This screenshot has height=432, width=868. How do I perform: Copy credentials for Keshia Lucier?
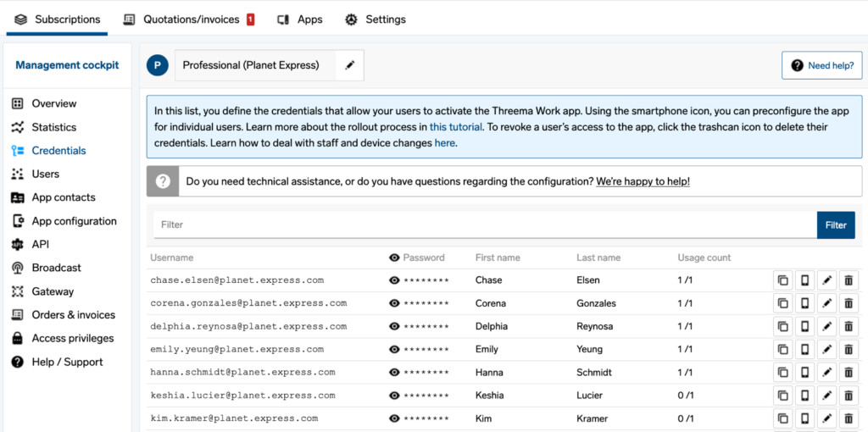click(782, 396)
